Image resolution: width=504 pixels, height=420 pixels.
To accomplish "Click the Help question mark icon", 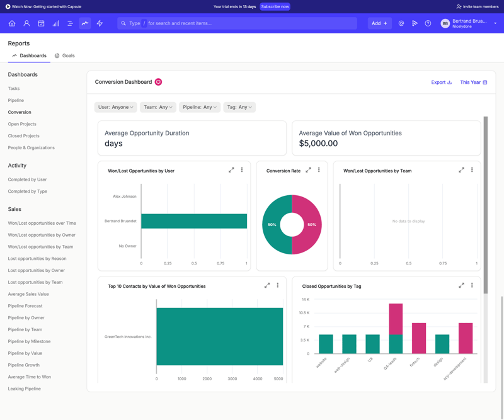I will [428, 23].
